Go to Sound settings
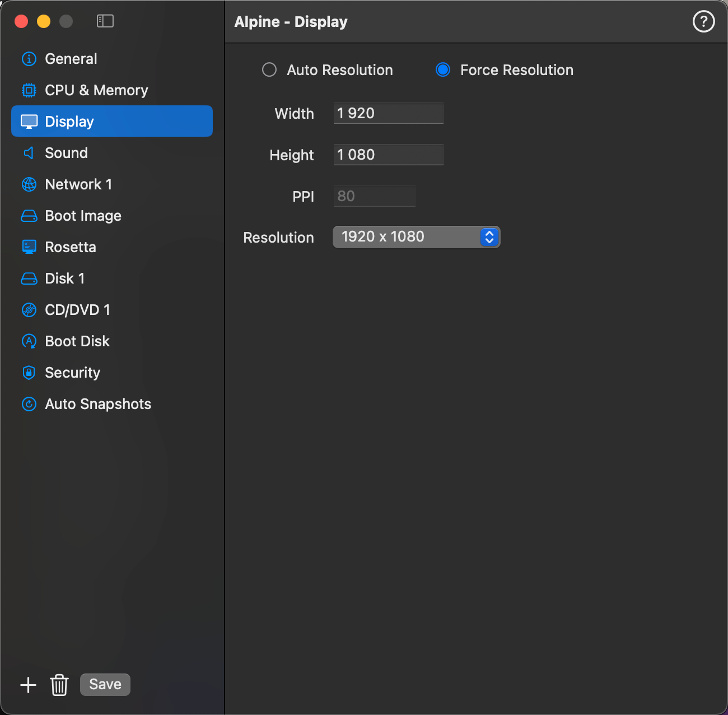 tap(66, 153)
